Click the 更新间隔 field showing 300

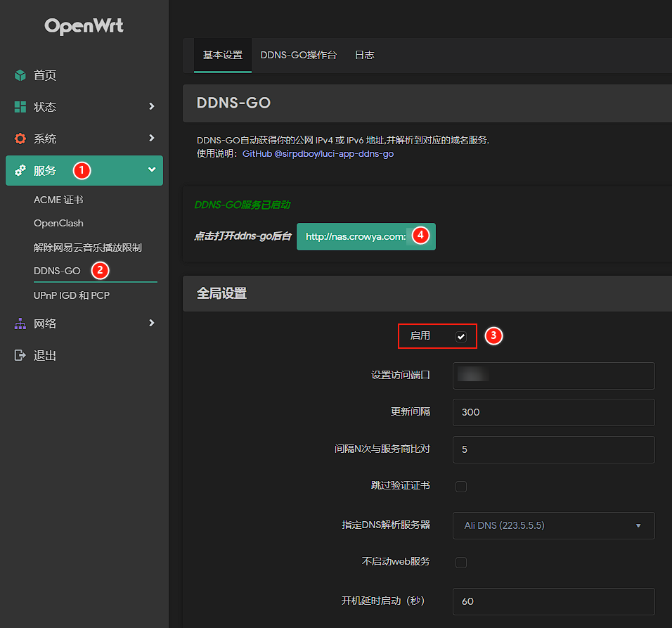[x=553, y=412]
